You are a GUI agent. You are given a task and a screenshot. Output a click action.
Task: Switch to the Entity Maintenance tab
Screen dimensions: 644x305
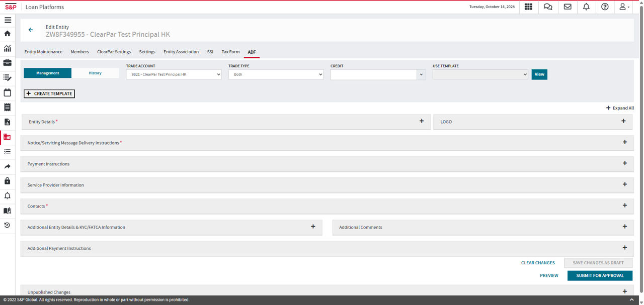43,52
